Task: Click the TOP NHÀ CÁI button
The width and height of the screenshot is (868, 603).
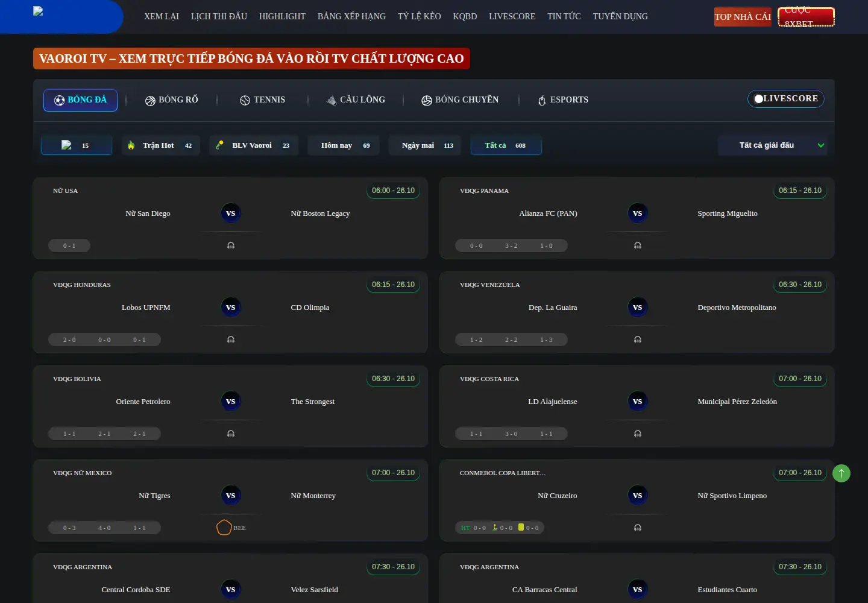Action: point(743,17)
